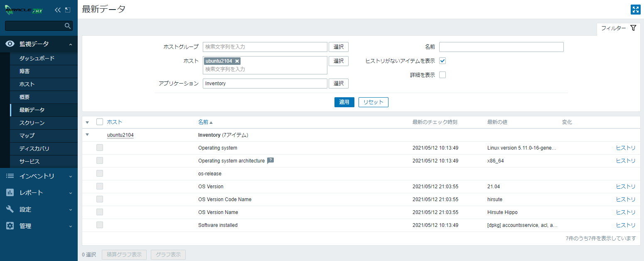Collapse the sidebar with double-chevron icon
Image resolution: width=644 pixels, height=261 pixels.
click(x=58, y=10)
